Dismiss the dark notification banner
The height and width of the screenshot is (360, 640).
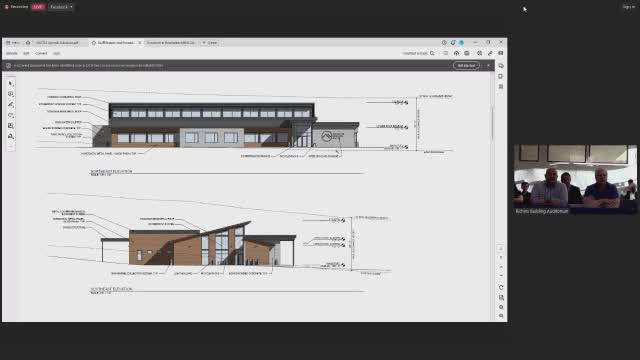click(489, 65)
